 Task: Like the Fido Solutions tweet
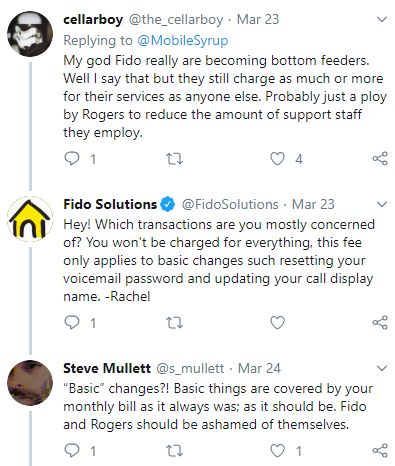(277, 322)
